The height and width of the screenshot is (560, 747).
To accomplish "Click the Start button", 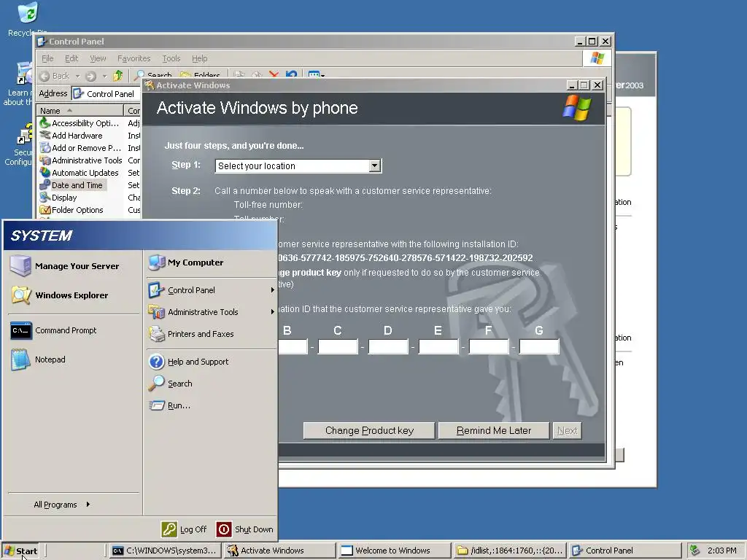I will [x=20, y=551].
